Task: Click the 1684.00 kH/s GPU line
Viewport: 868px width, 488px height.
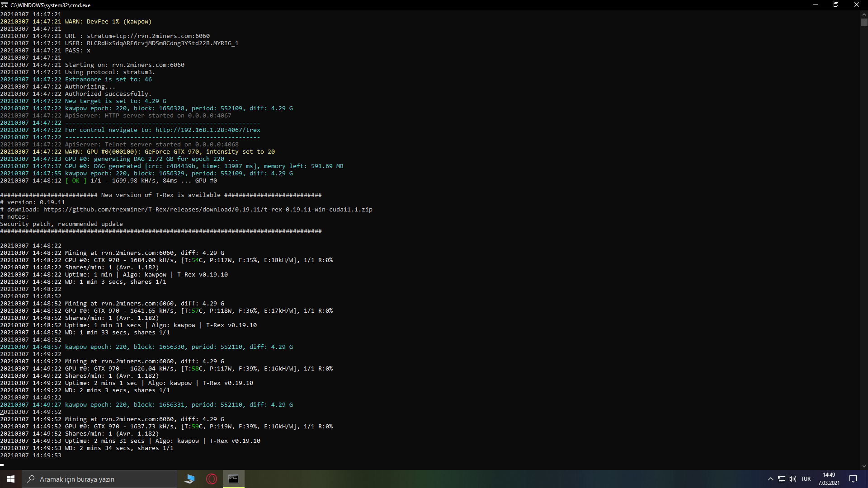Action: pos(166,260)
